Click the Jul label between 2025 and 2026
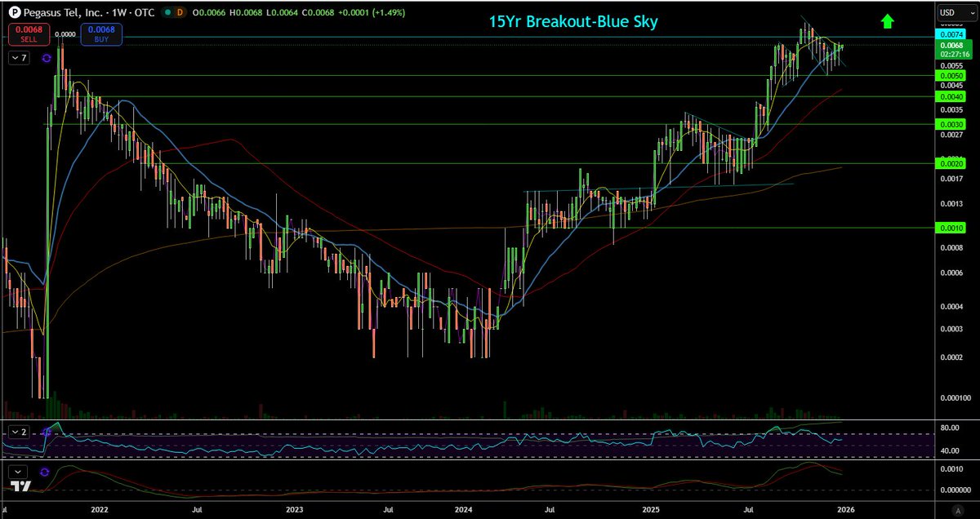This screenshot has width=980, height=519. pos(748,508)
